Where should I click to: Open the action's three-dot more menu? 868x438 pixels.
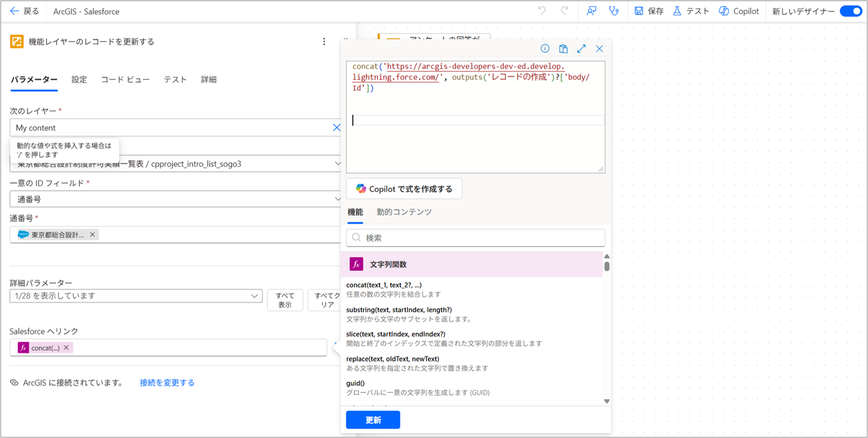324,42
